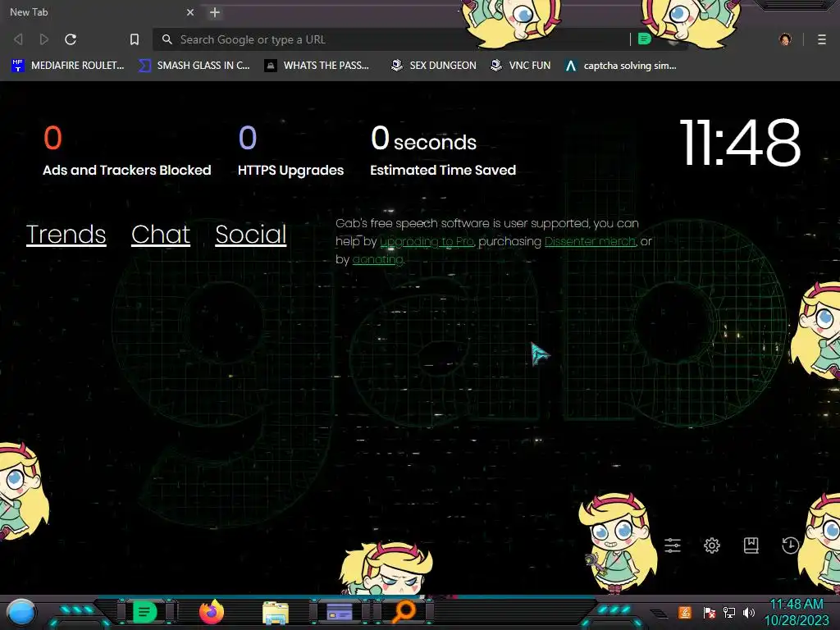Viewport: 840px width, 630px height.
Task: Open the MEDIAFIRE ROULET... bookmark
Action: 67,66
